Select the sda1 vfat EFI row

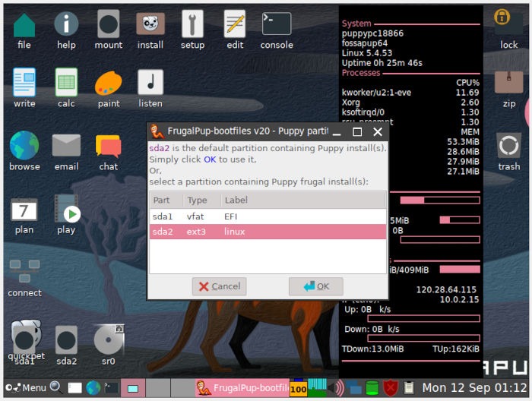[268, 216]
